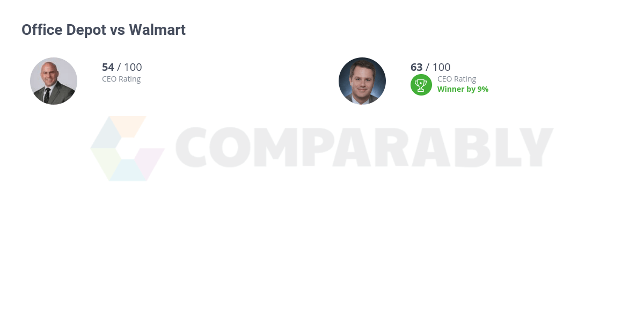Select the Office Depot CEO photo
The width and height of the screenshot is (644, 322).
(54, 81)
